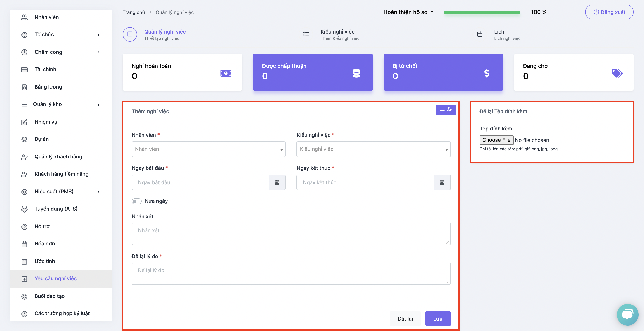This screenshot has width=644, height=331.
Task: Click the Đặt lại reset button
Action: [x=405, y=319]
